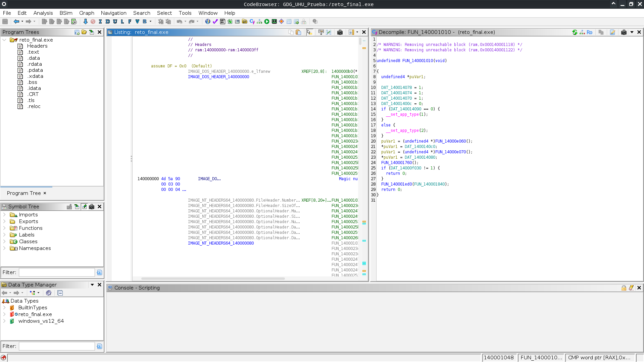Click Re-decompile refresh icon in Decompile panel
The width and height of the screenshot is (644, 362).
point(575,32)
